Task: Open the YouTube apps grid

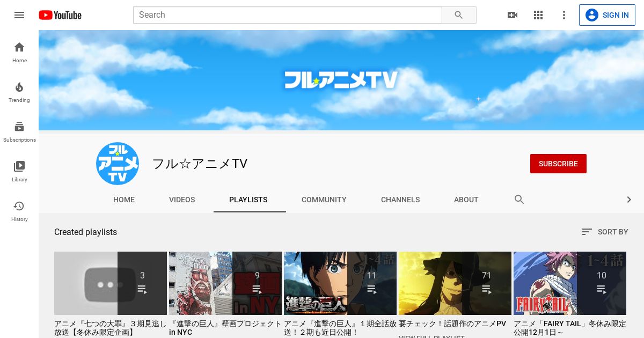Action: 538,15
